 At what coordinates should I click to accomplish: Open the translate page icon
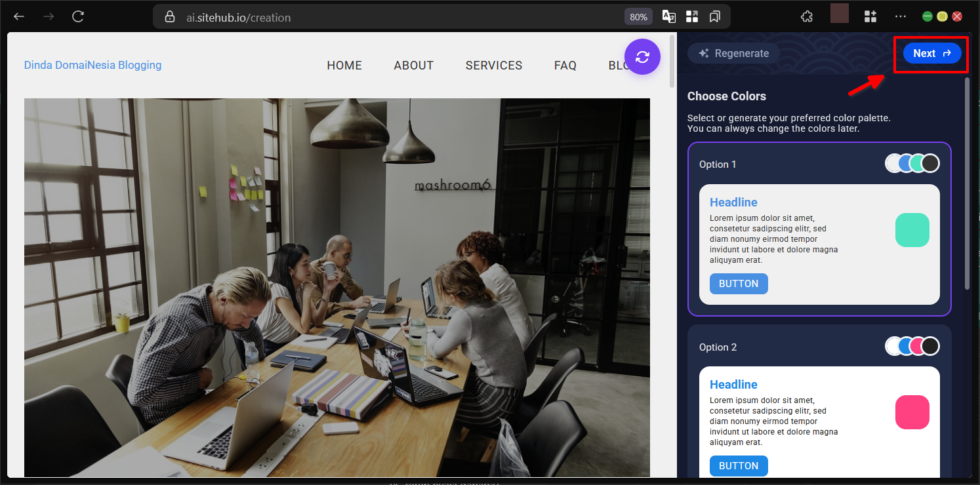coord(668,17)
